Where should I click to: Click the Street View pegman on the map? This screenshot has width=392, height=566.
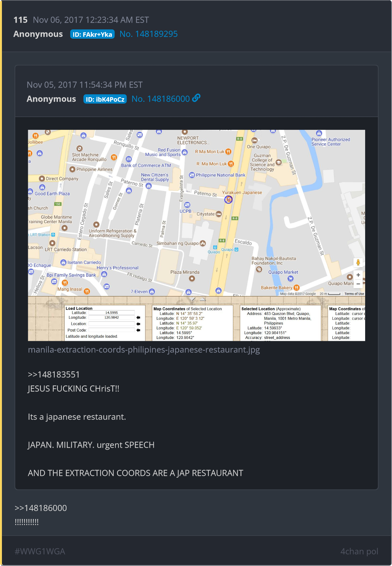(x=358, y=263)
